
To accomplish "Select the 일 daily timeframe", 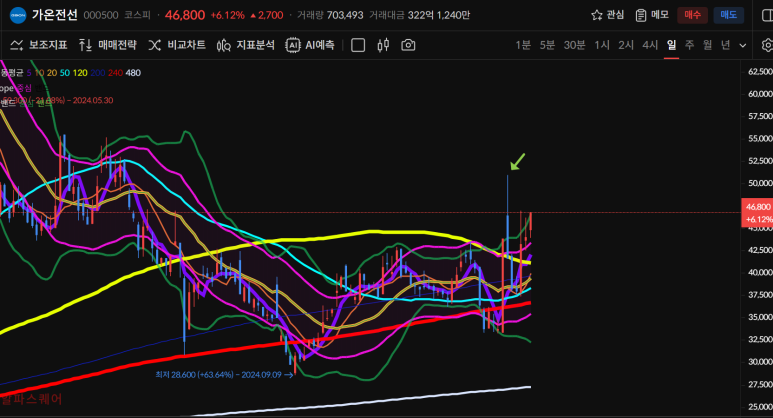I will [x=671, y=45].
